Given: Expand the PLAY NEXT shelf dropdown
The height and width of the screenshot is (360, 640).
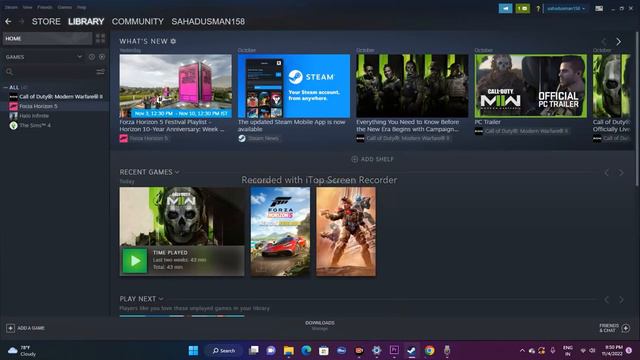Looking at the screenshot, I should [x=161, y=299].
